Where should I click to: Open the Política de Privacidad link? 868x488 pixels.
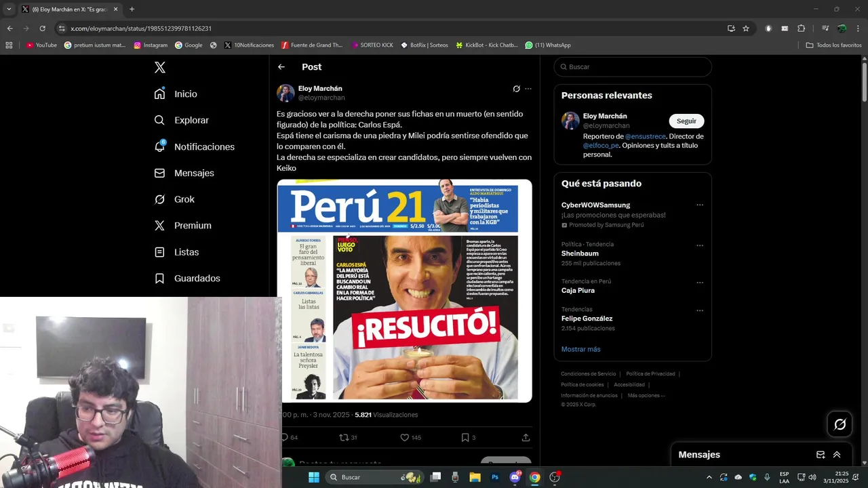coord(650,373)
